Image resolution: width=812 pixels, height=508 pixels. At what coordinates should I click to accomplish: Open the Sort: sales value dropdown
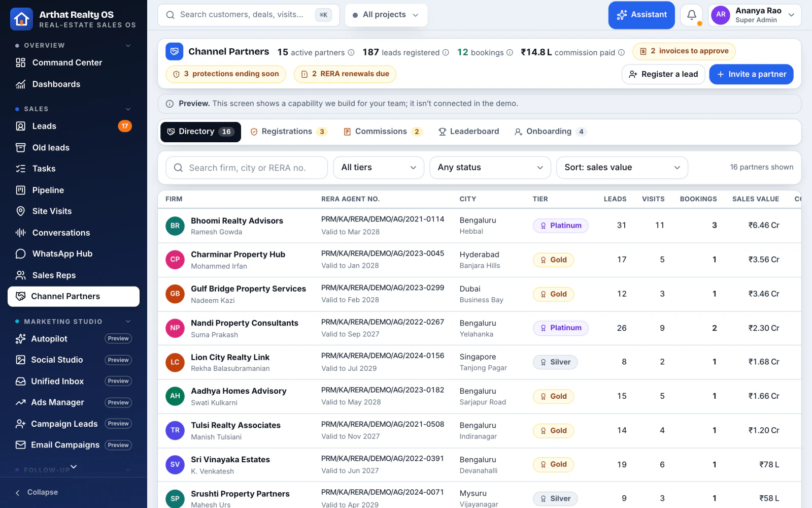click(x=622, y=168)
